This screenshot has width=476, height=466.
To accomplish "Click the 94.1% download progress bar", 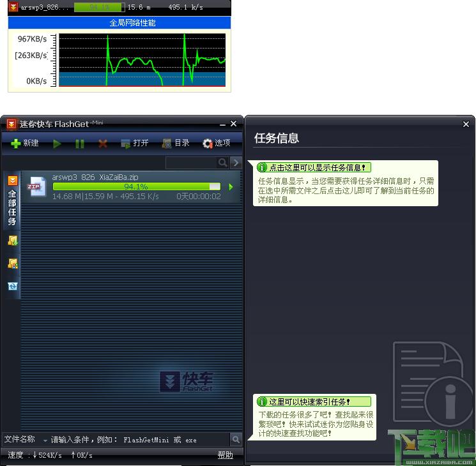I will [136, 186].
